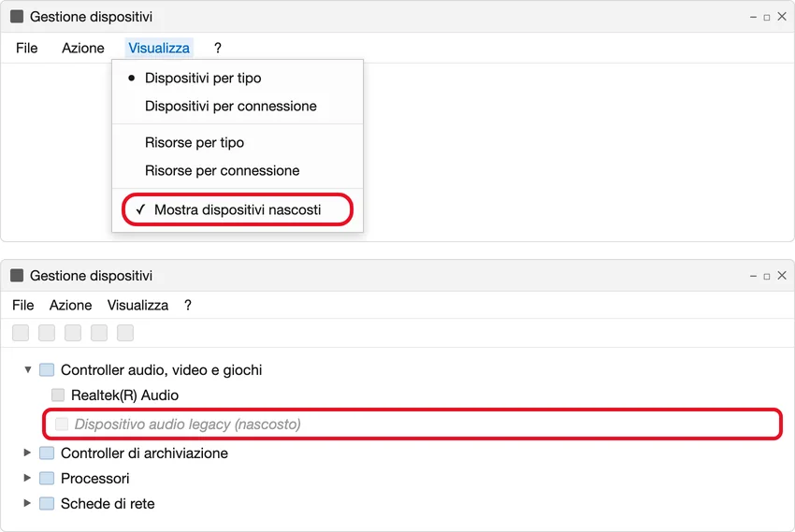The width and height of the screenshot is (795, 532).
Task: Open Visualizza menu in lower window
Action: click(x=137, y=305)
